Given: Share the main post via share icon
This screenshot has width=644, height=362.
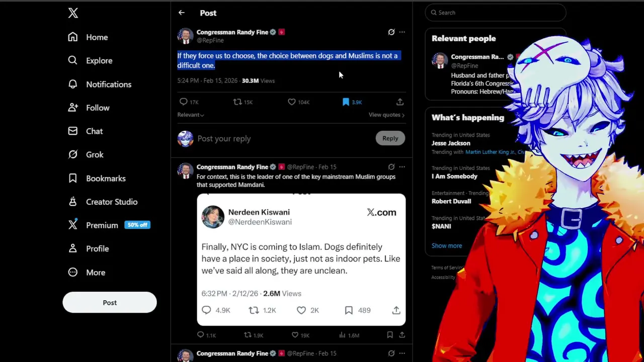Looking at the screenshot, I should (400, 102).
